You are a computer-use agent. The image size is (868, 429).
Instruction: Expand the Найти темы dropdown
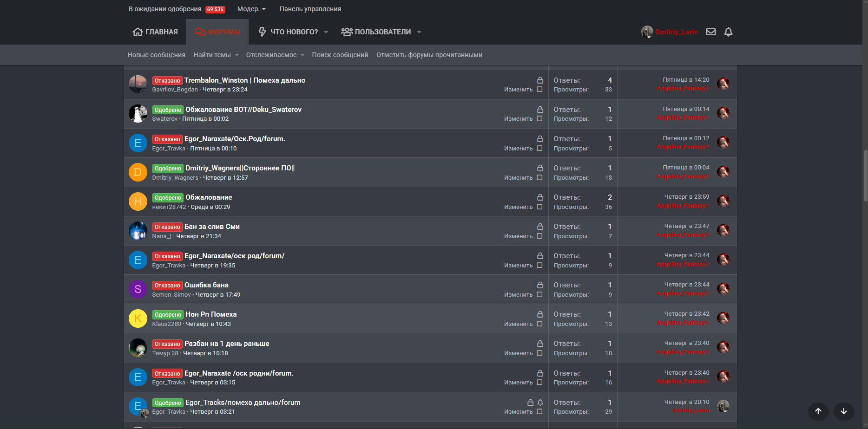click(237, 55)
